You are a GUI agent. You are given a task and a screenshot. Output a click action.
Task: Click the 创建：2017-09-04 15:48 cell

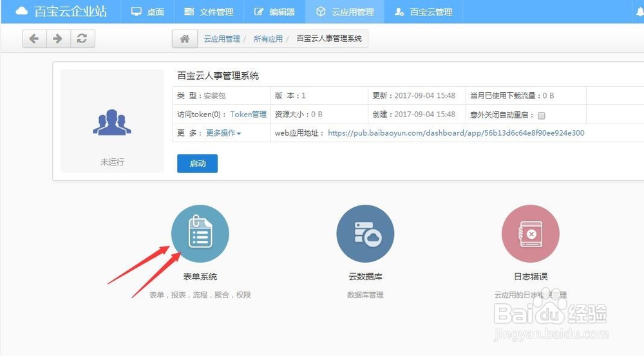(417, 114)
